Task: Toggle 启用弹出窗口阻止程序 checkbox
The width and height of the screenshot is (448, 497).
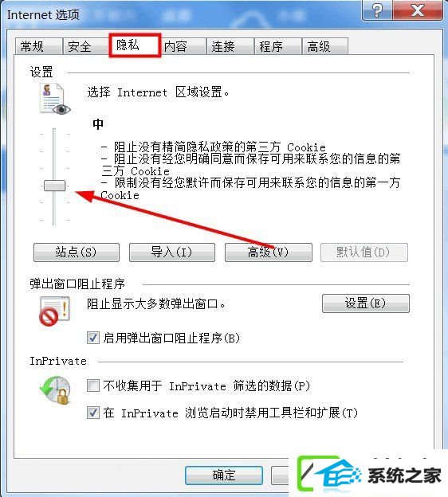Action: [x=93, y=338]
